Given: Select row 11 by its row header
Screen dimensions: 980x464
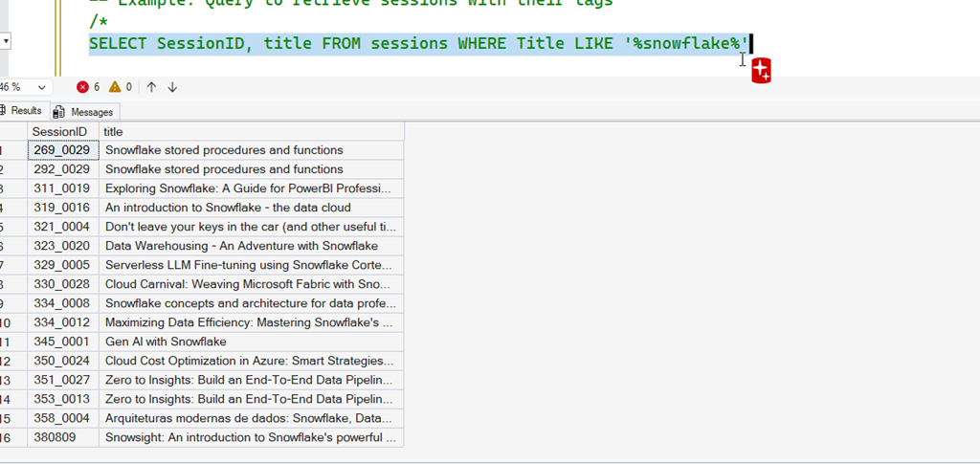Looking at the screenshot, I should coord(8,342).
